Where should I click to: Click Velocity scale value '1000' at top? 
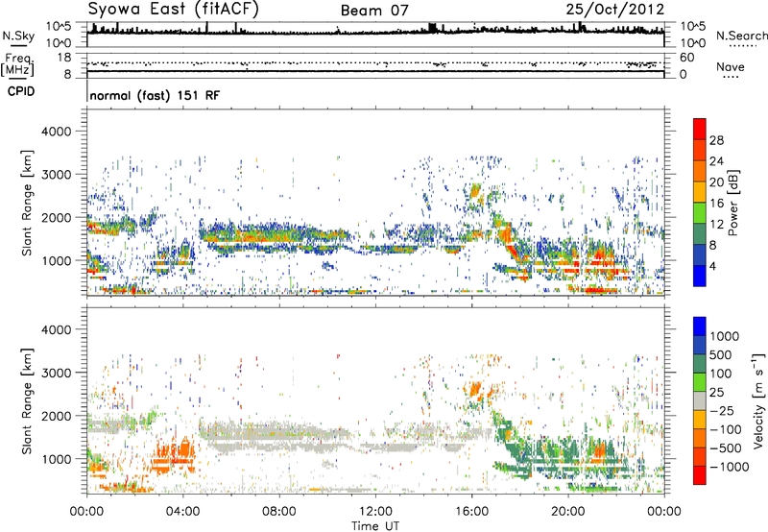point(725,336)
